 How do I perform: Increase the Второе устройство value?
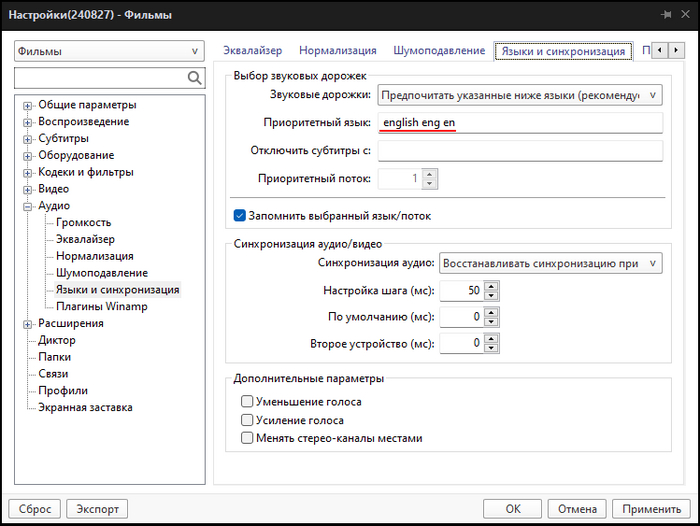tap(491, 338)
